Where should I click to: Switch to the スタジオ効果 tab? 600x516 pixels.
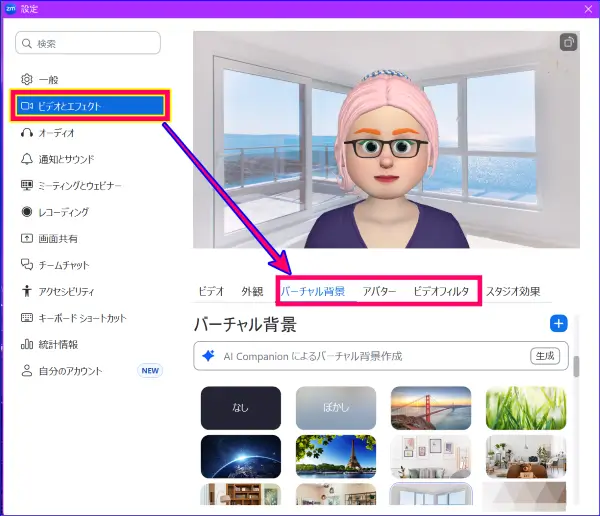(513, 291)
